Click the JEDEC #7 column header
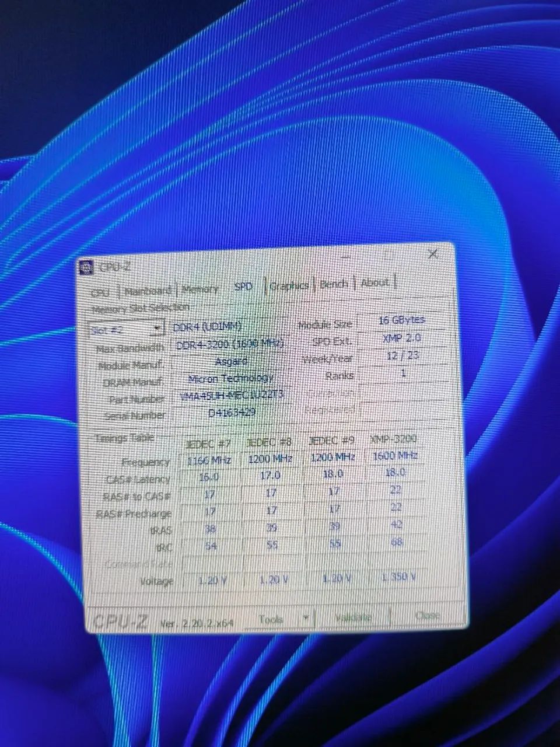The height and width of the screenshot is (747, 560). [x=208, y=444]
